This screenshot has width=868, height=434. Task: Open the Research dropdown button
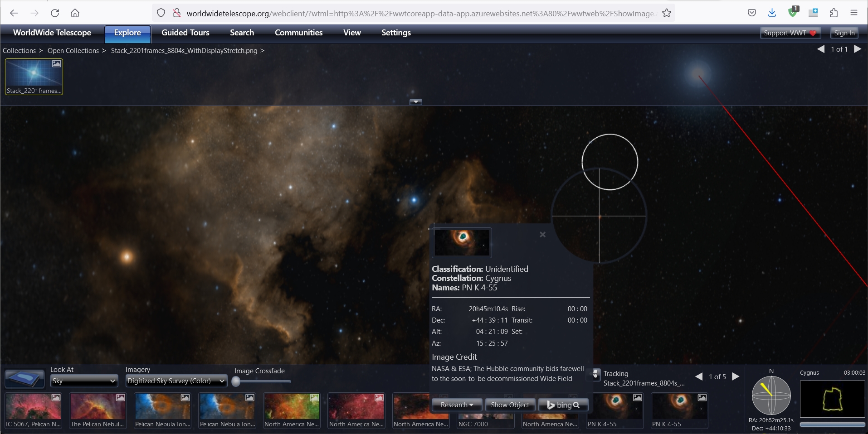pos(457,405)
